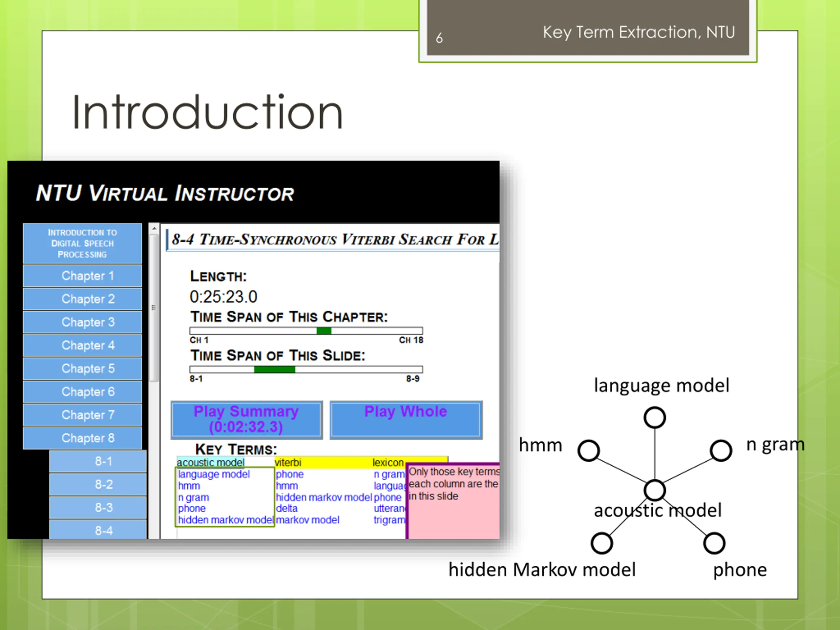Open Introduction to Digital Speech Processing section
The width and height of the screenshot is (840, 630).
(x=82, y=243)
